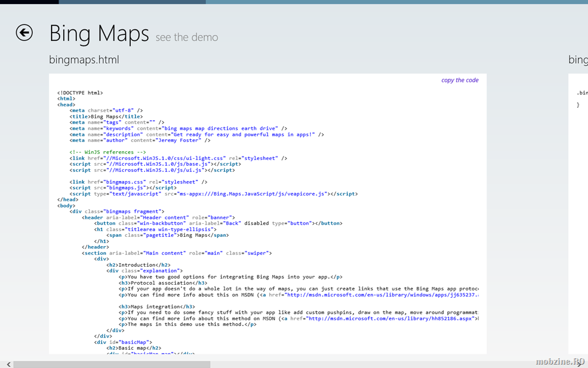Click the "<title>Bing Maps</title>" line
This screenshot has height=368, width=588.
(x=106, y=116)
